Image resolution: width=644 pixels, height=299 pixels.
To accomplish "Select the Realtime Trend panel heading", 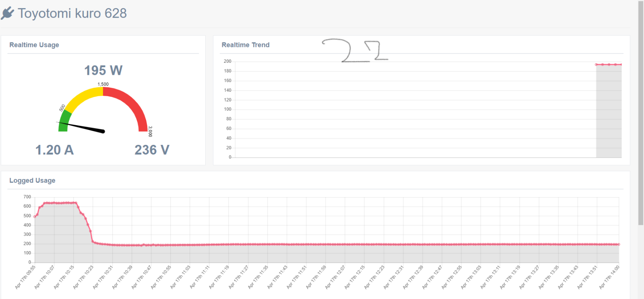I will [246, 45].
